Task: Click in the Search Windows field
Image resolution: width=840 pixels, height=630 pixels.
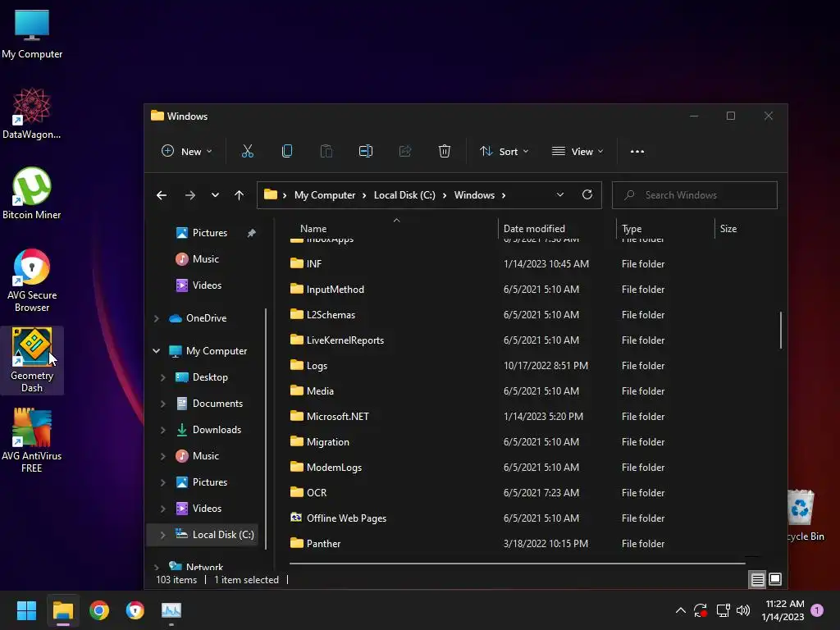Action: coord(694,195)
